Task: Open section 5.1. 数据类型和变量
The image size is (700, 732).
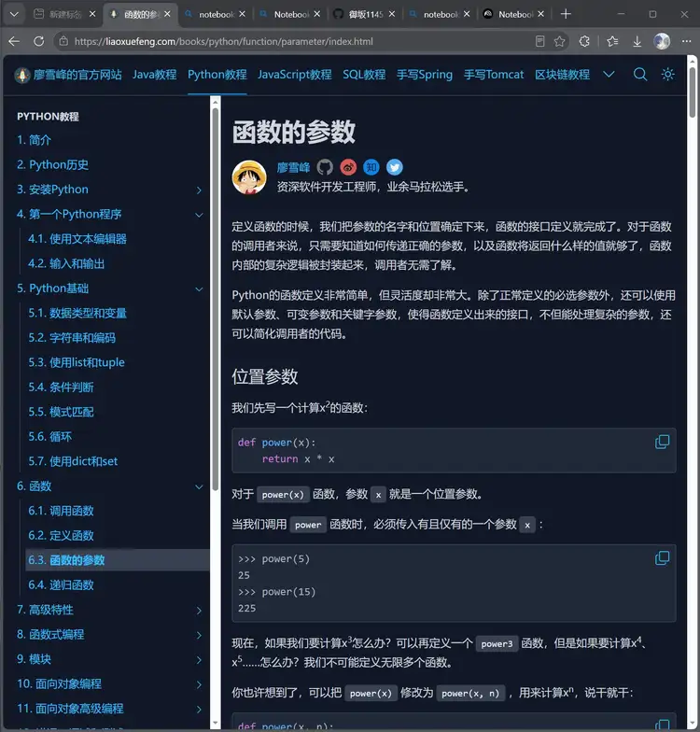Action: 77,314
